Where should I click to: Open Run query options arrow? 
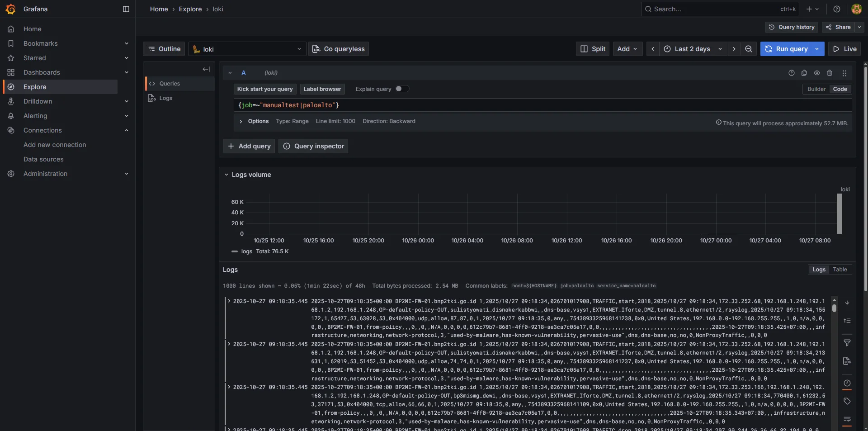pyautogui.click(x=817, y=49)
